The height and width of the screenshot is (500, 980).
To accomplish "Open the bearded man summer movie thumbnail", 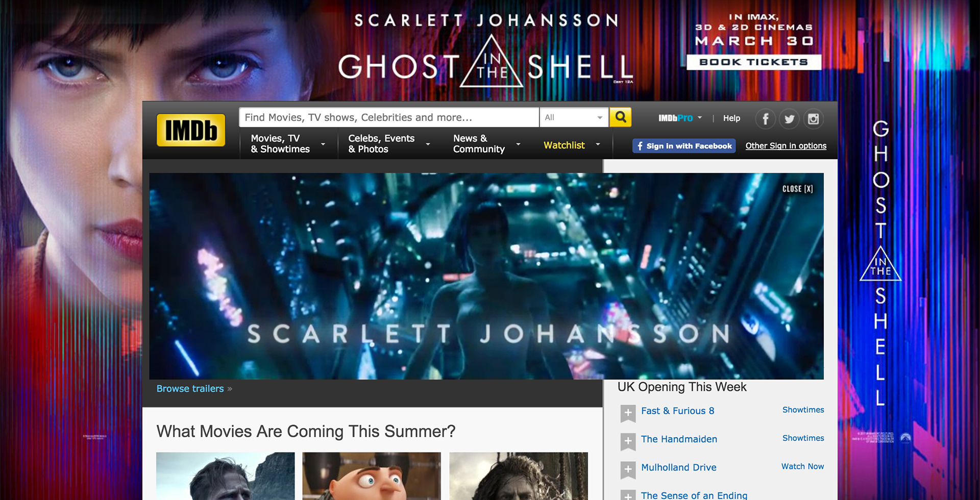I will pyautogui.click(x=225, y=476).
